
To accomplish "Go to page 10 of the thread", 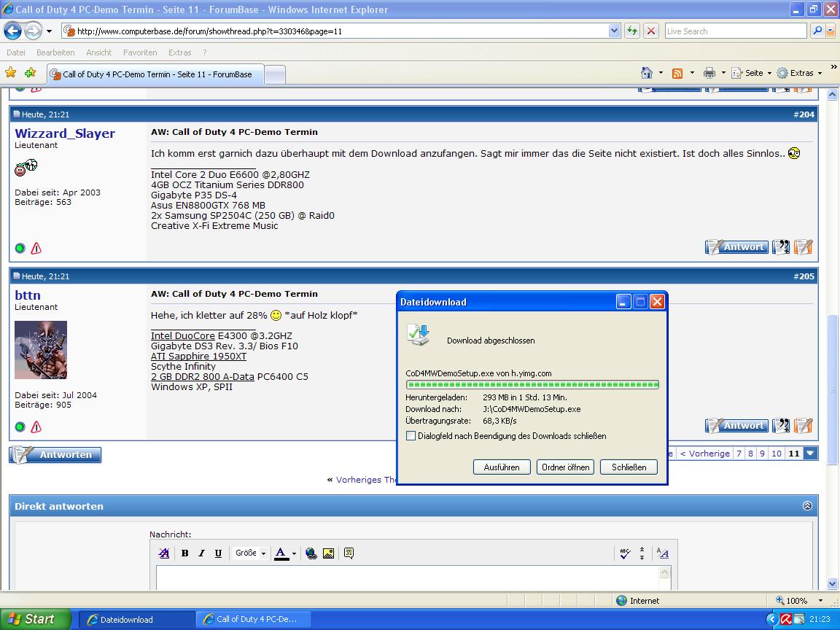I will coord(777,454).
